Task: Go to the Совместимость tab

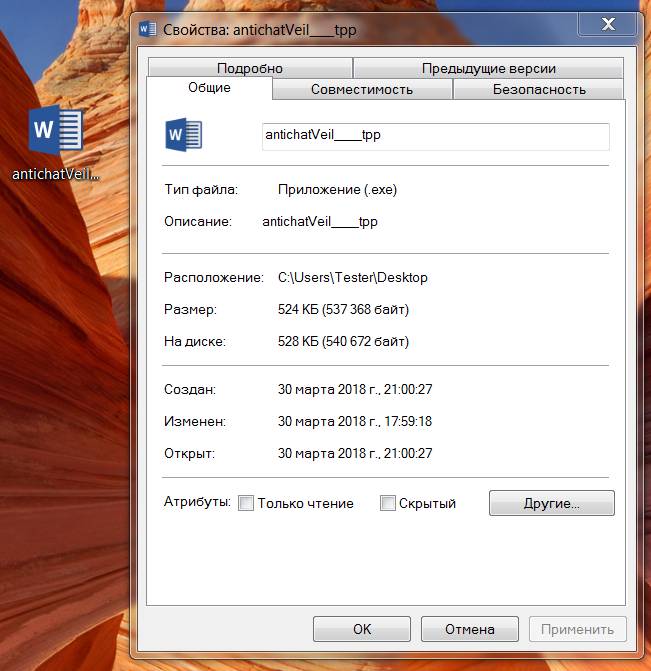Action: [361, 89]
